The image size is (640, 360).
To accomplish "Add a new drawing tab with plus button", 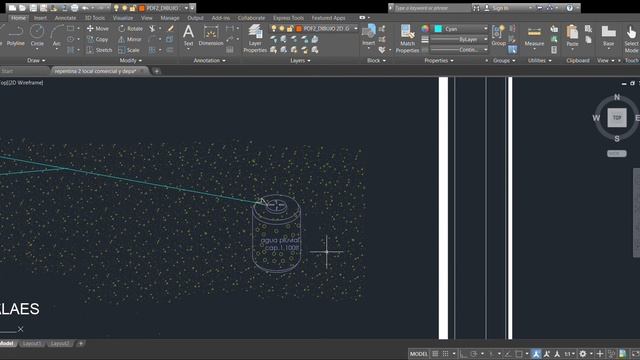I will (156, 71).
